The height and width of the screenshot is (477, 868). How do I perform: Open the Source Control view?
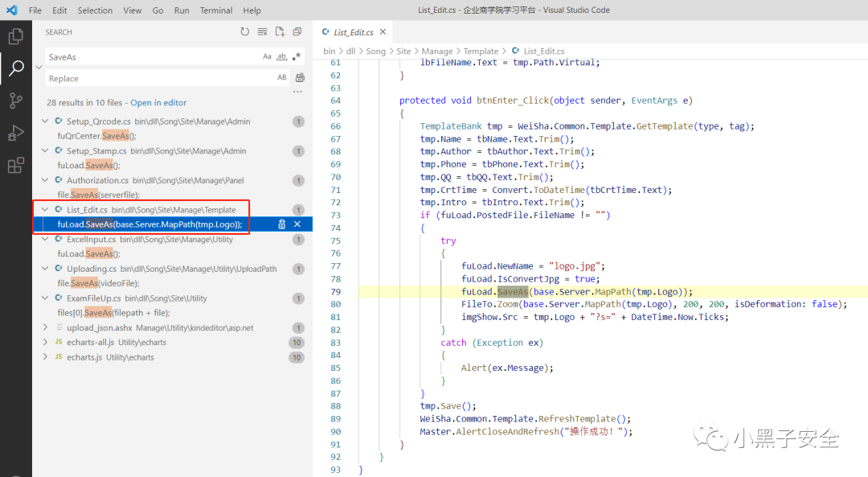15,101
